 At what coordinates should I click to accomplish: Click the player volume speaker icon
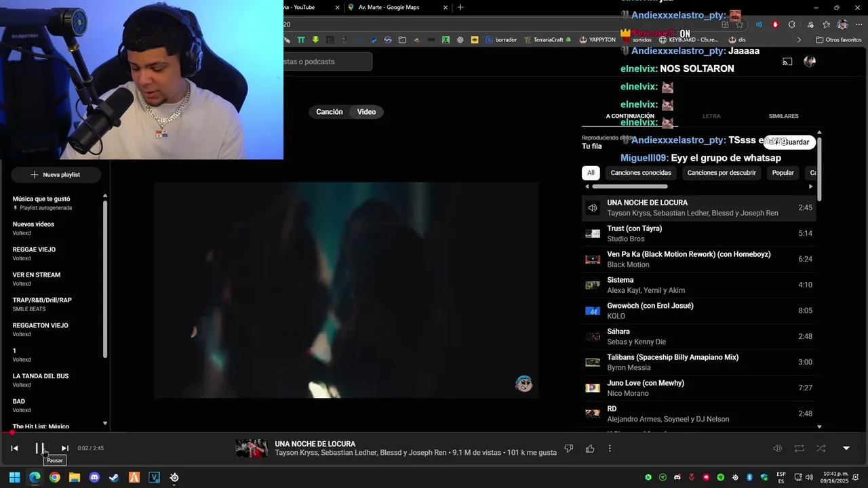777,449
